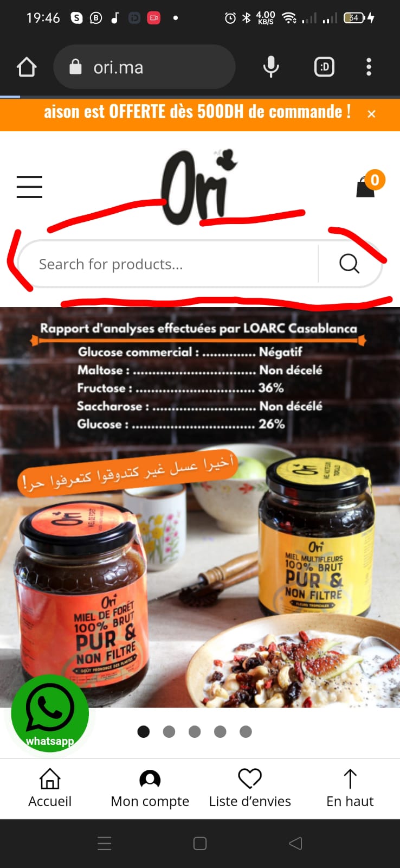This screenshot has width=400, height=868.
Task: Open Liste d'envies wishlist
Action: 250,789
